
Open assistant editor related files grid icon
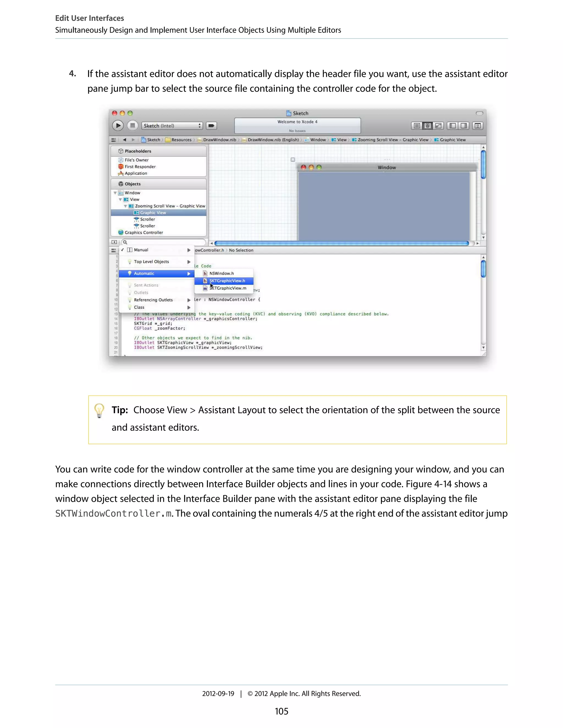(114, 250)
